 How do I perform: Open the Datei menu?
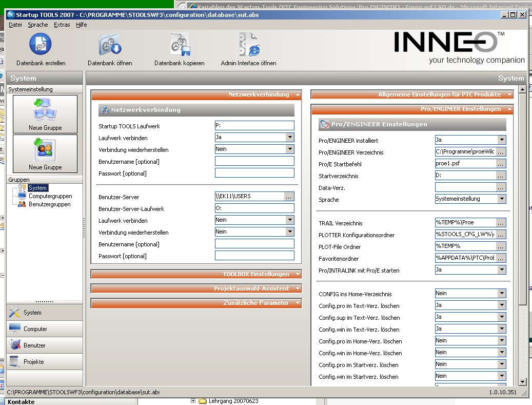pyautogui.click(x=15, y=25)
